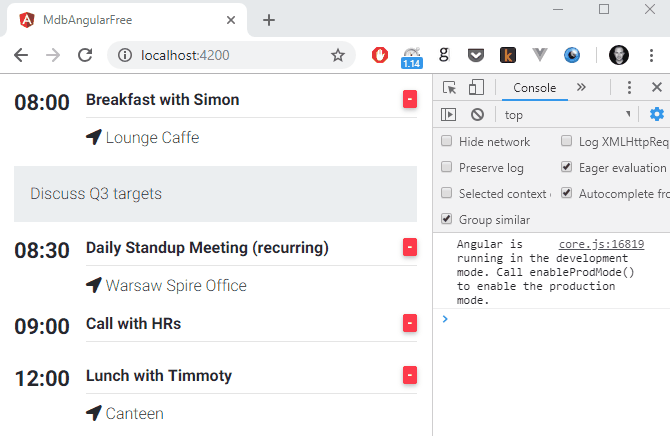Expand more DevTools tabs chevron
Image resolution: width=670 pixels, height=436 pixels.
(x=581, y=88)
